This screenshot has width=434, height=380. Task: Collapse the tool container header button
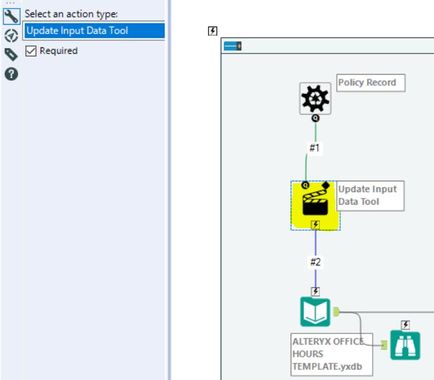pyautogui.click(x=232, y=46)
